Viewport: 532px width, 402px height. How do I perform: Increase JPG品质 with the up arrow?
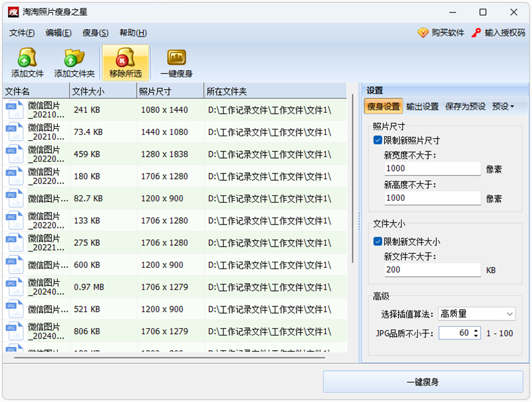click(476, 330)
